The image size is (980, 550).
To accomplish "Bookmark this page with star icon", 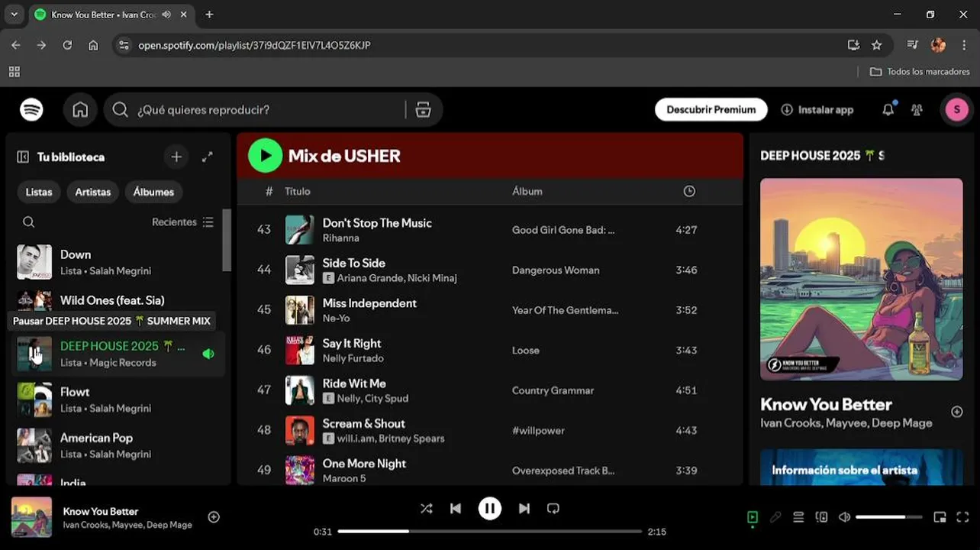I will [x=877, y=45].
